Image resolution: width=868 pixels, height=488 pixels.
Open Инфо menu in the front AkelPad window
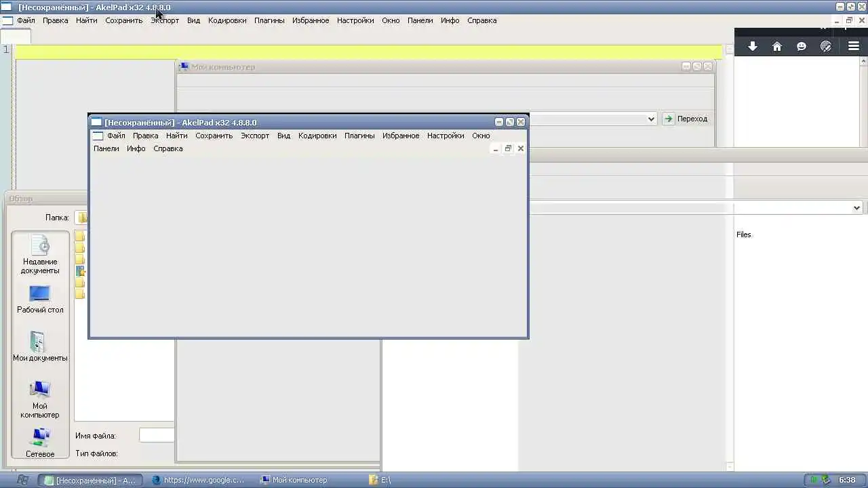tap(136, 148)
